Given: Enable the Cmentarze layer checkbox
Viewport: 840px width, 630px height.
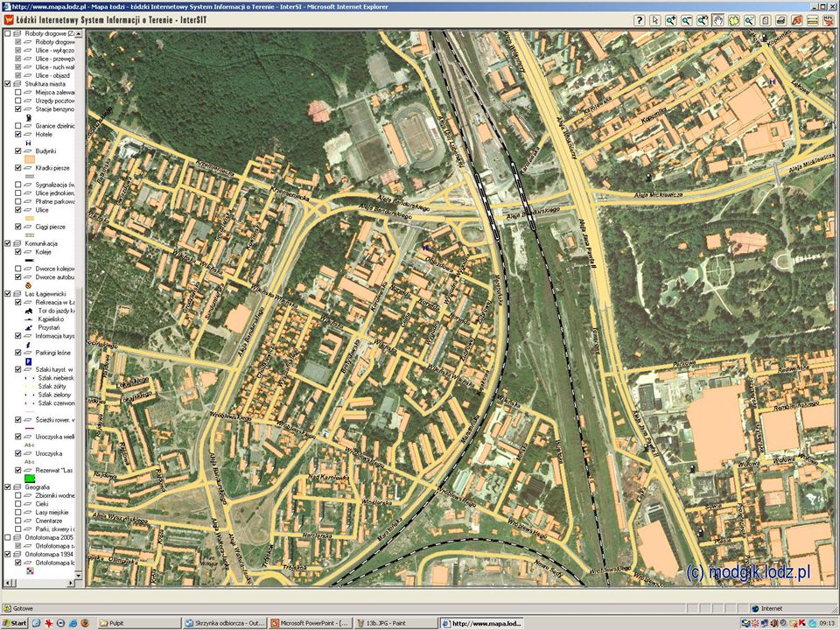Looking at the screenshot, I should (17, 521).
